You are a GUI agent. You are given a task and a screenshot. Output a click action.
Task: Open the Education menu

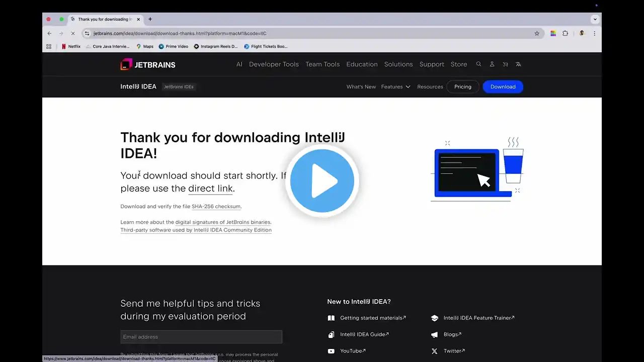click(362, 64)
